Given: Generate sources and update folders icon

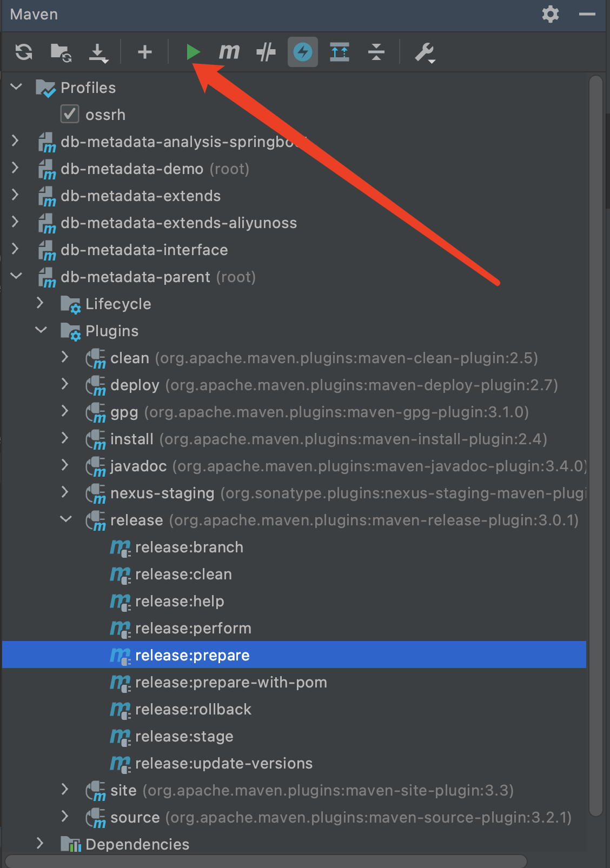Looking at the screenshot, I should pos(61,52).
